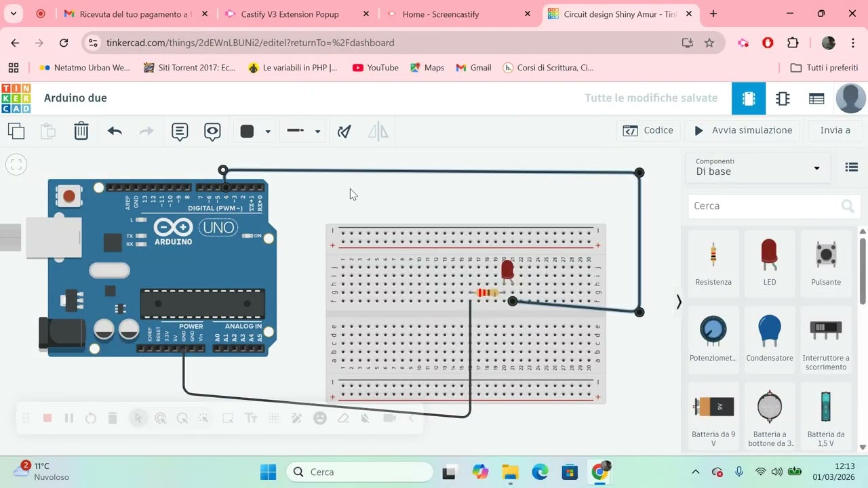The width and height of the screenshot is (868, 488).
Task: Select the Screencastify text tool
Action: 250,418
